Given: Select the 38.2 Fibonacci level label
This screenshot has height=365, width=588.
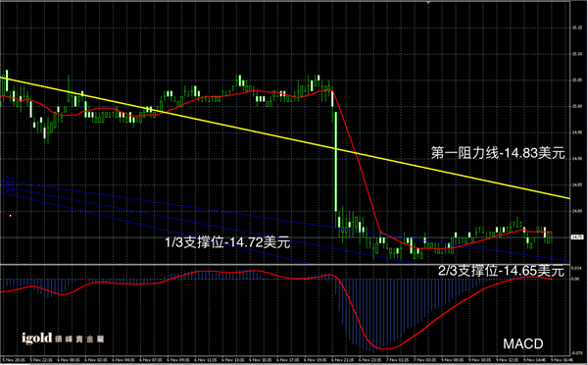Looking at the screenshot, I should coord(10,190).
